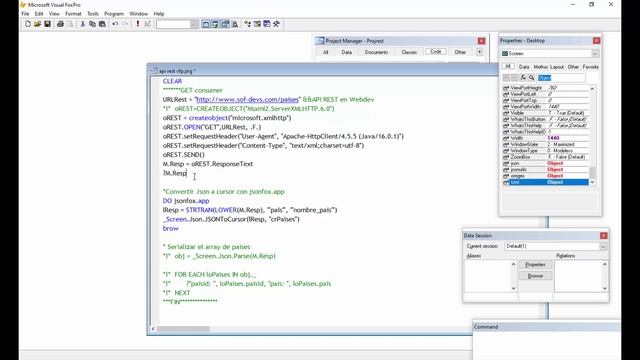Viewport: 640px width, 360px height.
Task: Switch to the Data tab in Project Manager
Action: [x=347, y=52]
